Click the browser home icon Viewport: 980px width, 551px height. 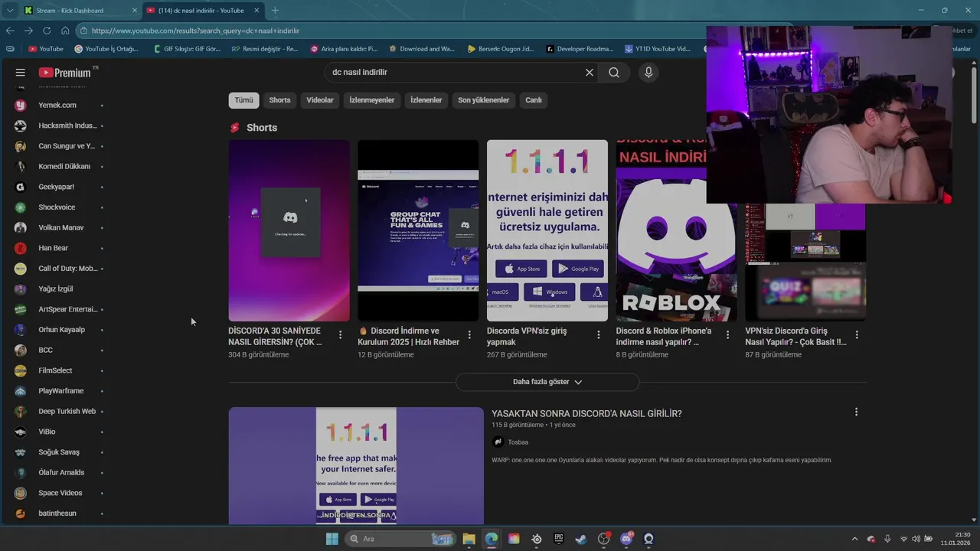click(65, 31)
